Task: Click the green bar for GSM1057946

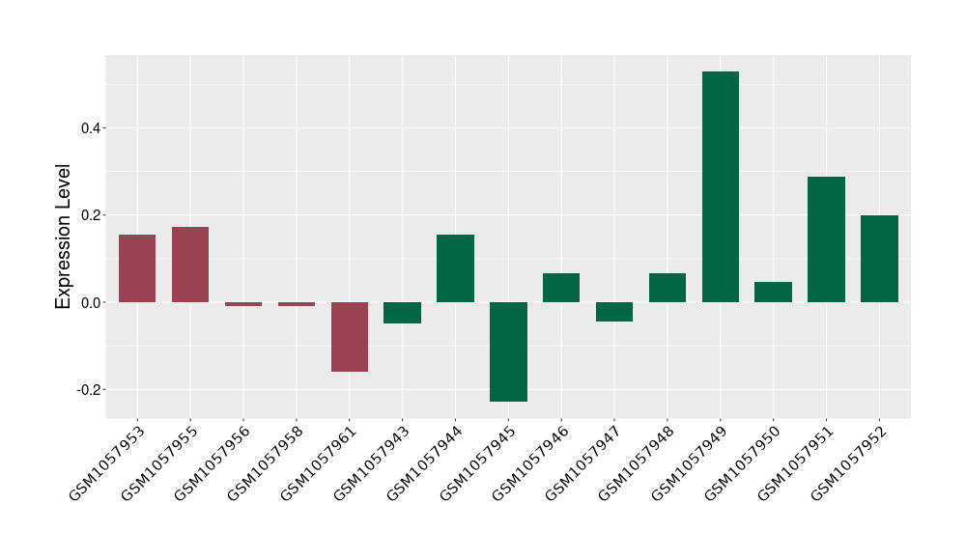Action: [561, 288]
